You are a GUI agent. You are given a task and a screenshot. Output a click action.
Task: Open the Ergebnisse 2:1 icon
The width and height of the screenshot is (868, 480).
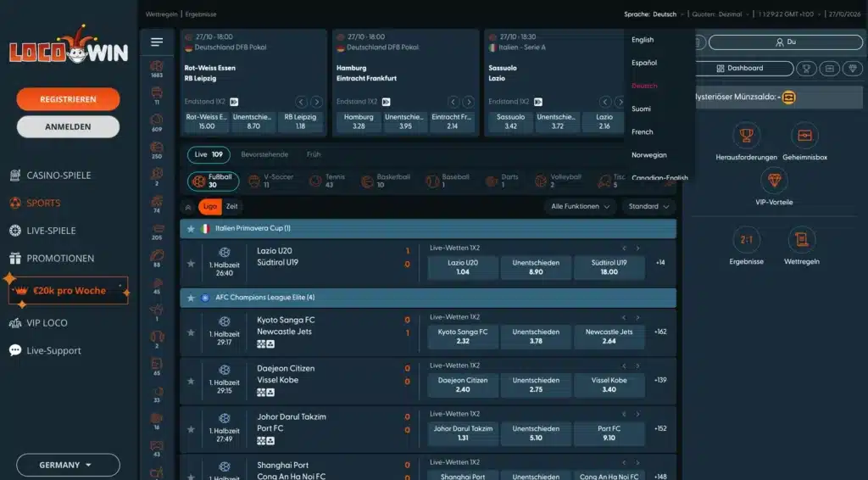pyautogui.click(x=746, y=240)
